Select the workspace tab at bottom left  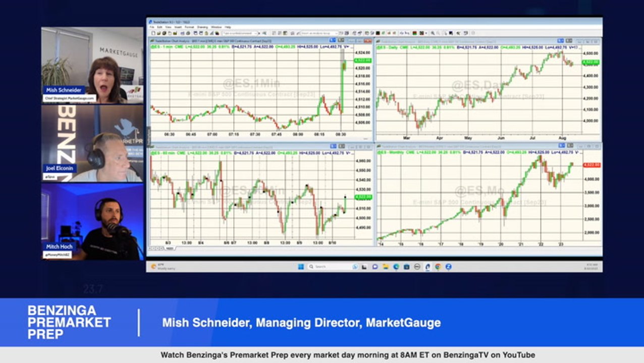[170, 249]
